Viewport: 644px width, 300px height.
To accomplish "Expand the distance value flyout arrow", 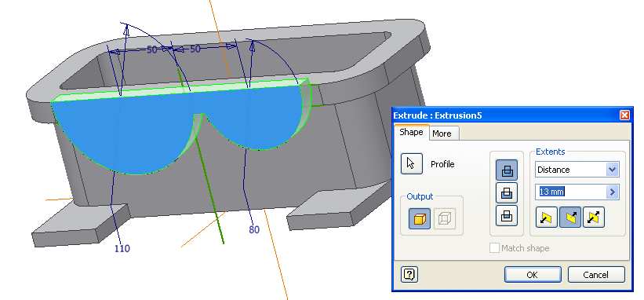I will point(613,192).
